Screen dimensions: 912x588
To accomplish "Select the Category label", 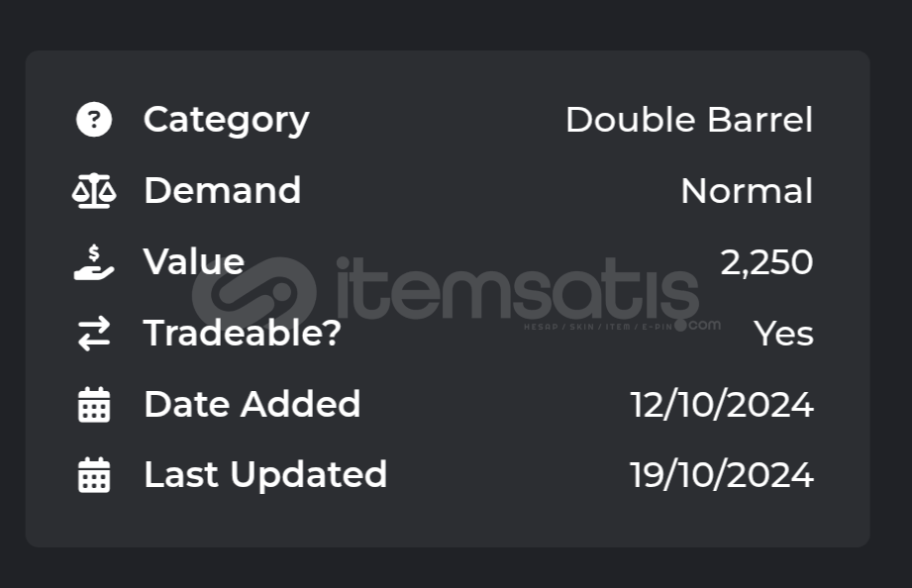I will click(x=226, y=121).
